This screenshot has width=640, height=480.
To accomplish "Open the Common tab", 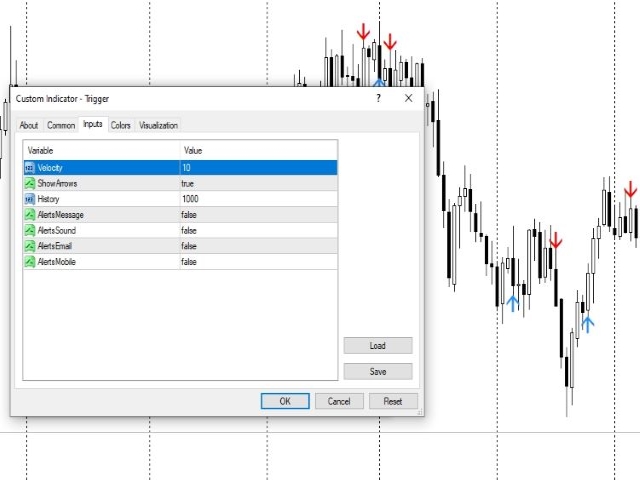I will (x=61, y=125).
